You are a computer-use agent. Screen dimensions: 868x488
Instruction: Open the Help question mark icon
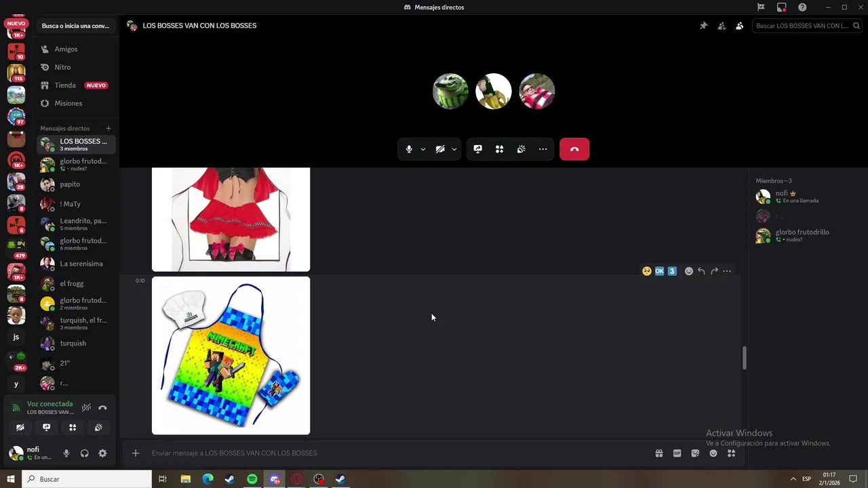pos(802,7)
